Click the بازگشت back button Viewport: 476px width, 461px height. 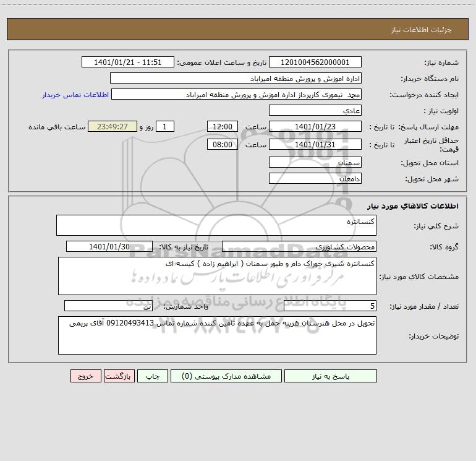pos(119,376)
